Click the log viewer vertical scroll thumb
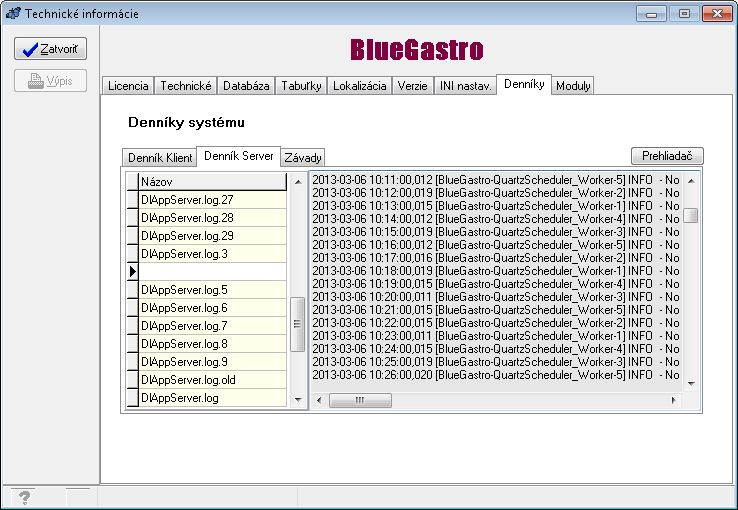Image resolution: width=738 pixels, height=510 pixels. click(691, 215)
